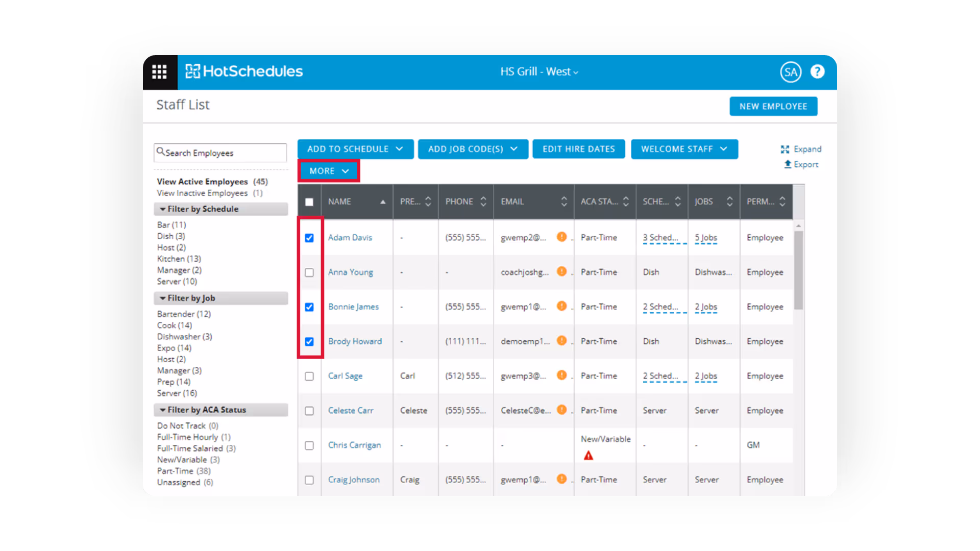Open the apps grid launcher icon
The height and width of the screenshot is (551, 980).
coord(159,72)
